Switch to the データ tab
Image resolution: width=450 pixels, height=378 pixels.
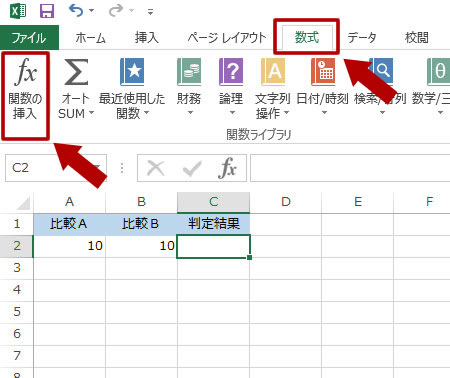[362, 37]
